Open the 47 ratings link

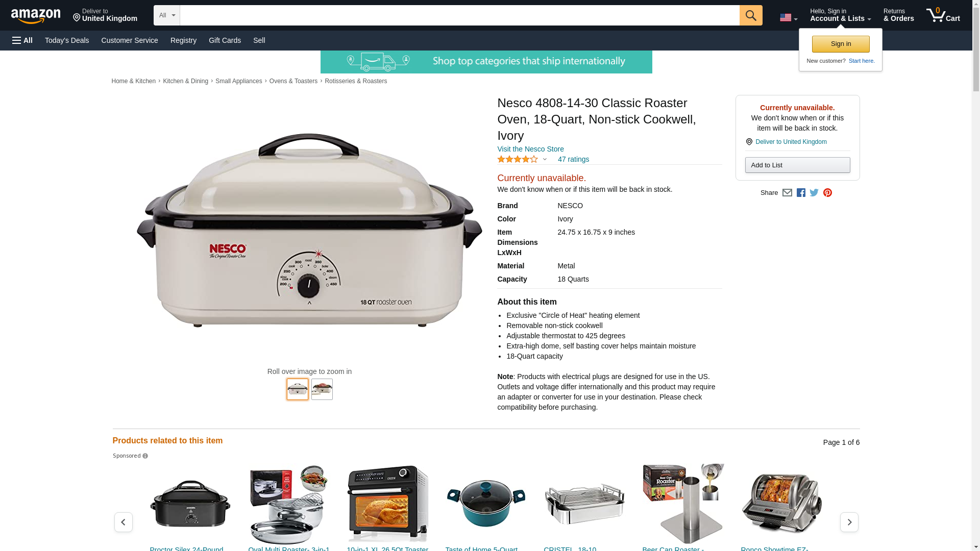point(573,159)
